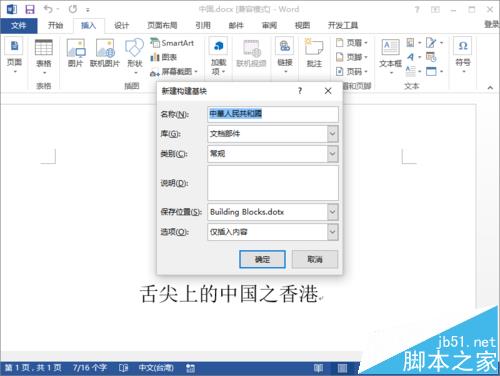Click the 中文(台湾) language indicator
The width and height of the screenshot is (500, 376).
156,368
